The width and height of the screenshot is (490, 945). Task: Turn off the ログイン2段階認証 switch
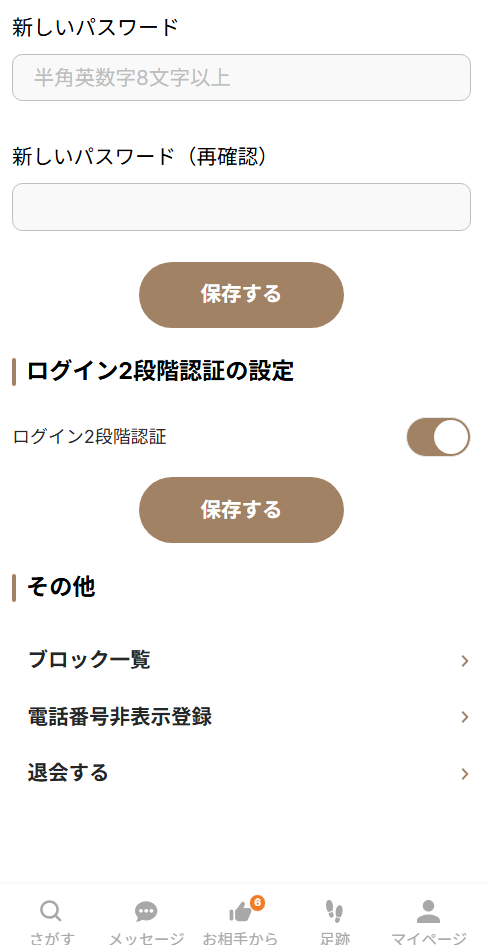coord(438,437)
